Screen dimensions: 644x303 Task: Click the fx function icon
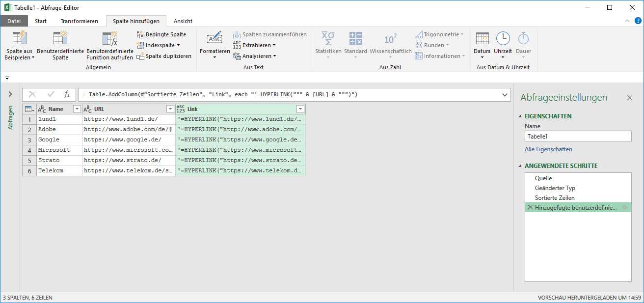point(67,94)
